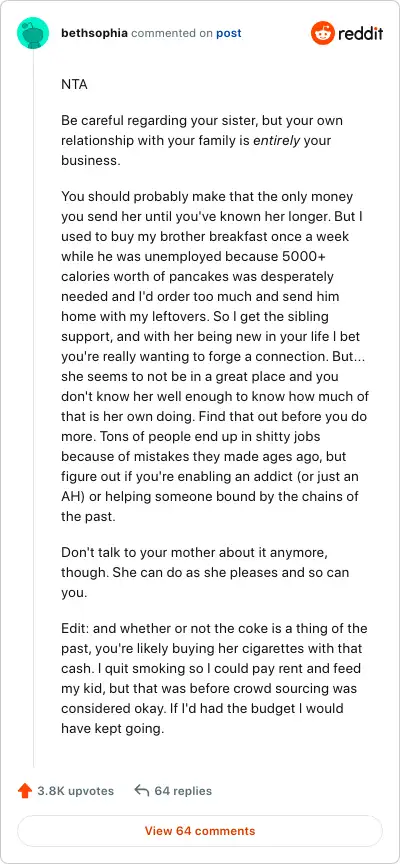Click the reply arrow icon

coord(142,791)
